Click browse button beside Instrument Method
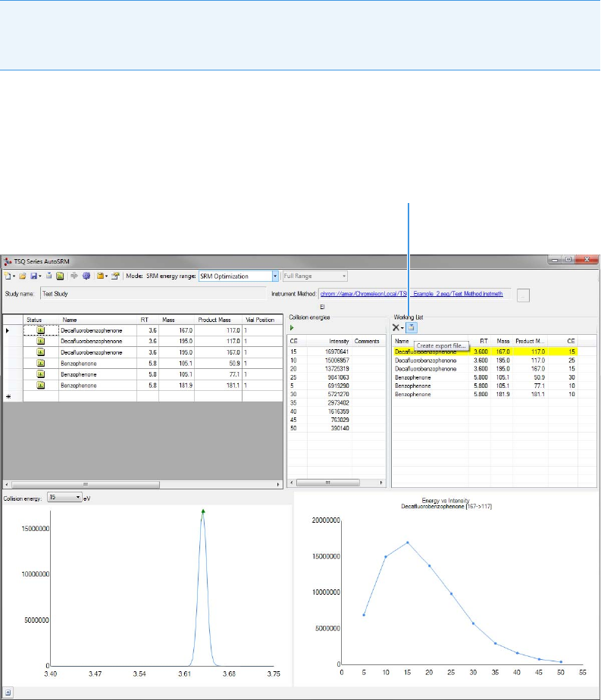The width and height of the screenshot is (601, 700). (523, 294)
